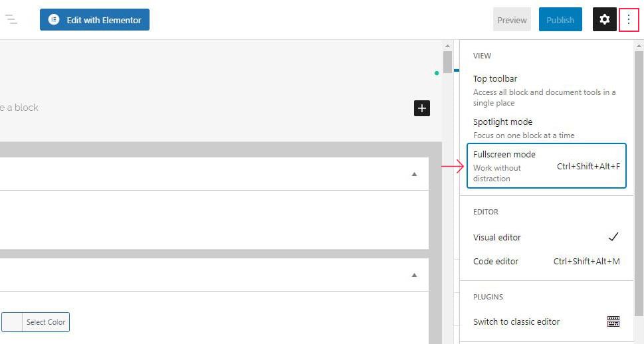This screenshot has width=644, height=344.
Task: Collapse the second meta box panel arrow
Action: click(x=414, y=275)
